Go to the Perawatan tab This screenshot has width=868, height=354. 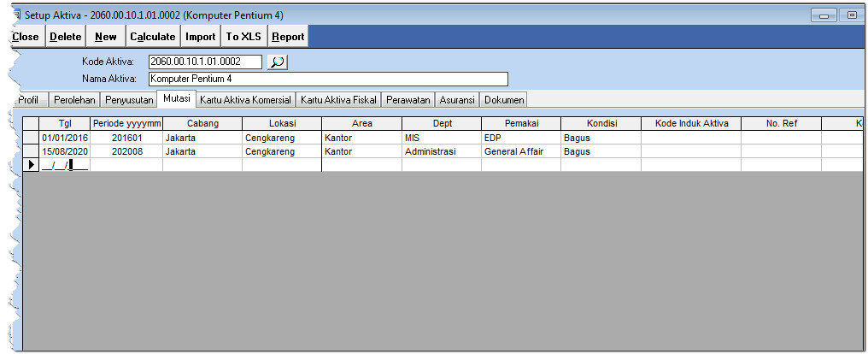408,100
